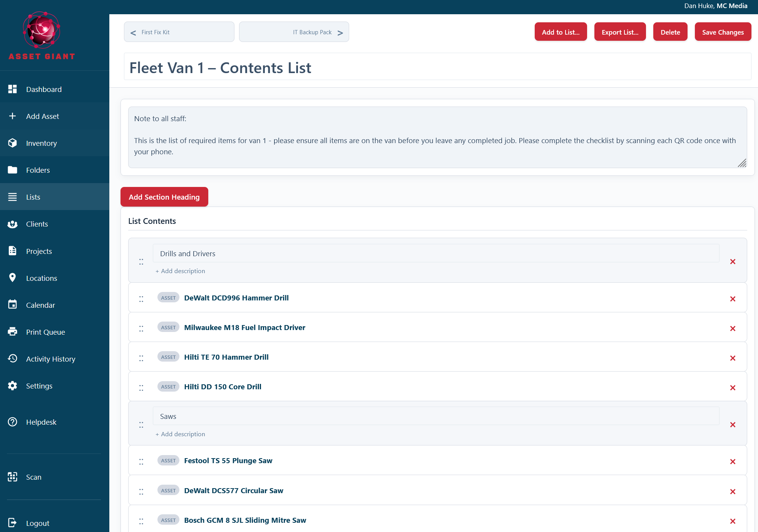The height and width of the screenshot is (532, 758).
Task: Click the Asset Giant logo
Action: coord(42,36)
